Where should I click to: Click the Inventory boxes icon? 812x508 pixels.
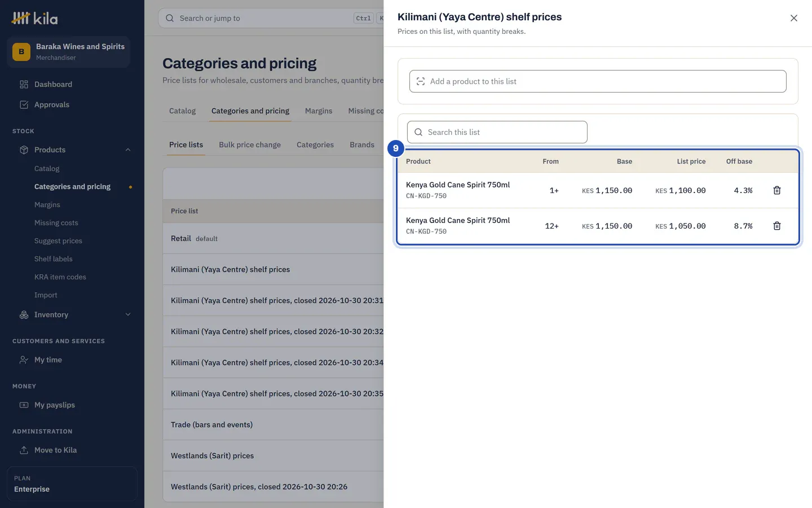(x=24, y=314)
